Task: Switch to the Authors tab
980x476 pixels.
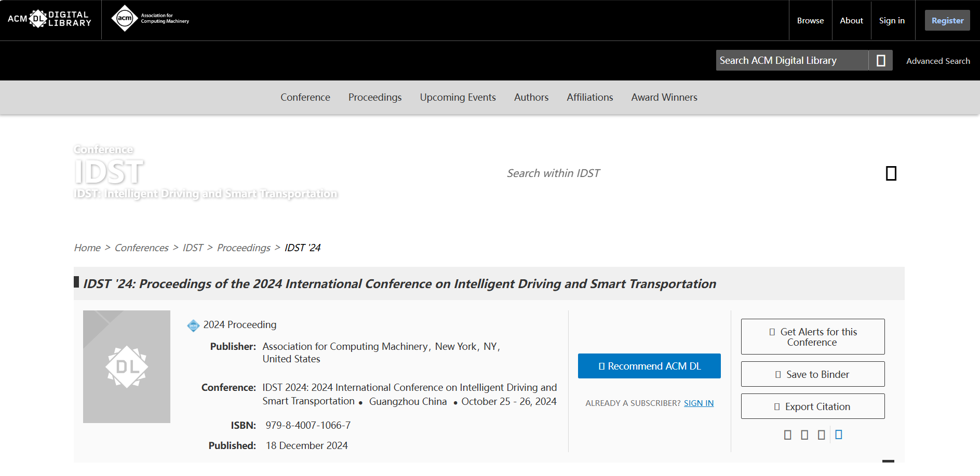Action: 531,98
